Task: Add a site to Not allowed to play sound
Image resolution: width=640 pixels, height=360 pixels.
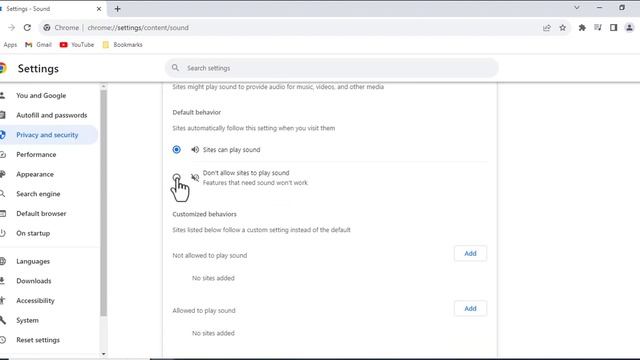Action: (470, 253)
